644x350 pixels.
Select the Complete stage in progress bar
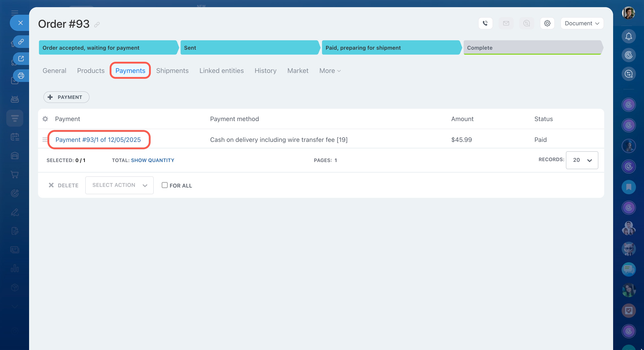click(532, 47)
